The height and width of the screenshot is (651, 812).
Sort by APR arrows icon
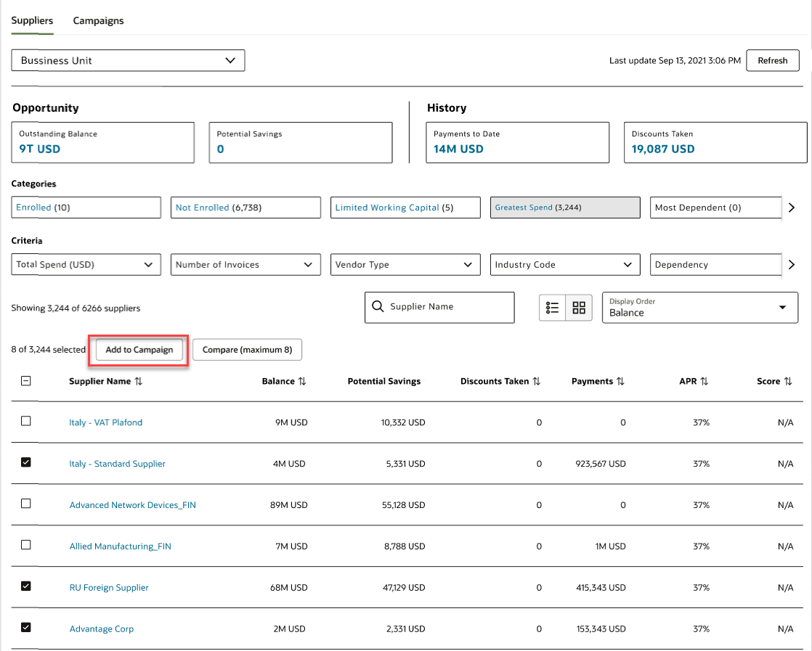click(704, 382)
